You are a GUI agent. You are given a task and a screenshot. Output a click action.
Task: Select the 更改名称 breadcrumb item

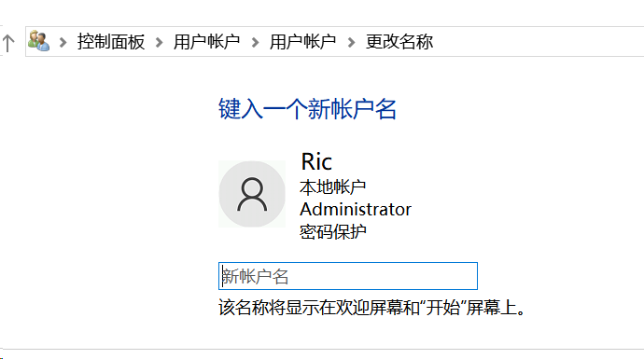click(399, 42)
